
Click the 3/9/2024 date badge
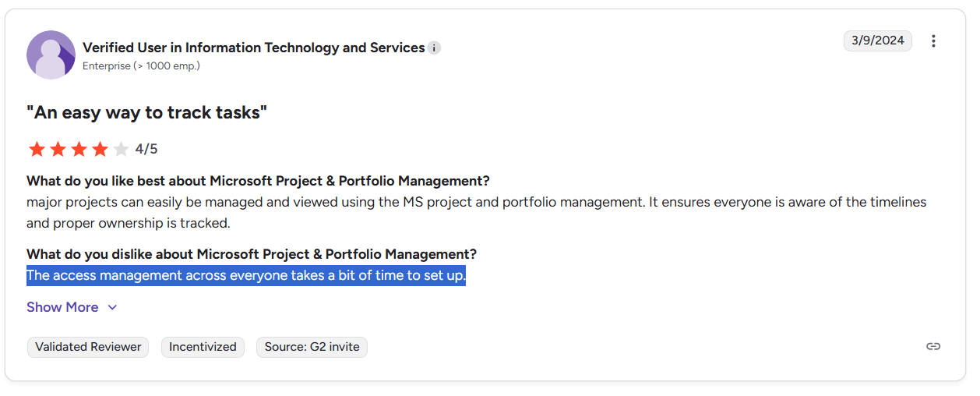877,41
